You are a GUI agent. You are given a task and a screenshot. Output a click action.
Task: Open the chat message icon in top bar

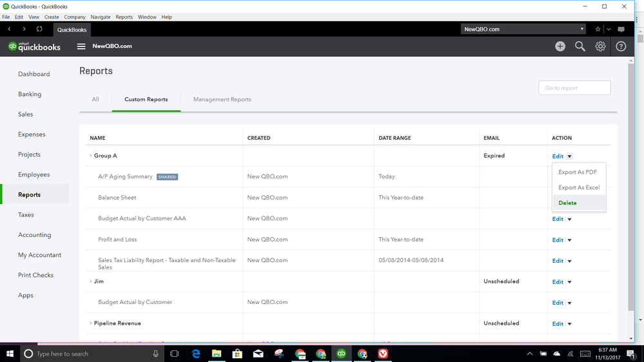621,30
